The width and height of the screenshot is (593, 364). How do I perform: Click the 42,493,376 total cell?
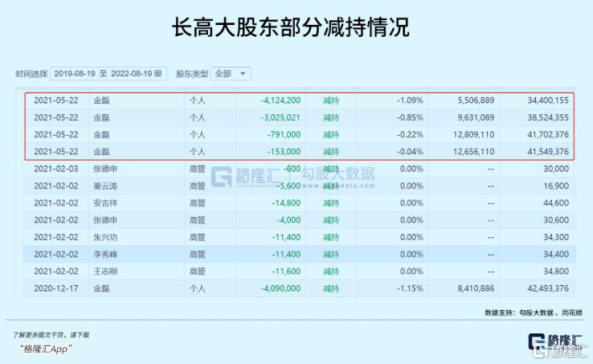(548, 288)
